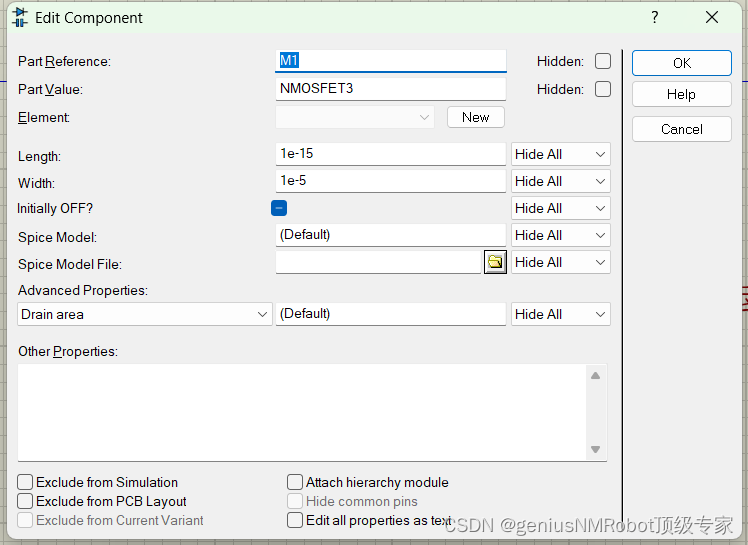748x545 pixels.
Task: Click the Part Reference field M1
Action: pos(391,61)
